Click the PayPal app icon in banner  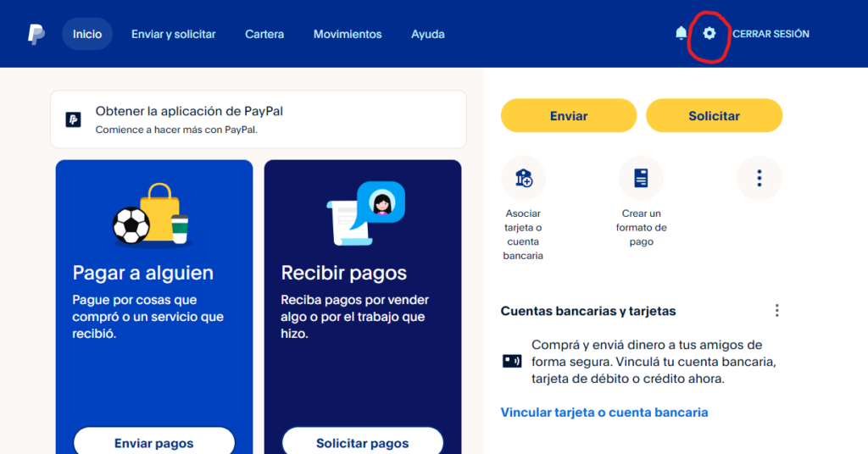(73, 119)
